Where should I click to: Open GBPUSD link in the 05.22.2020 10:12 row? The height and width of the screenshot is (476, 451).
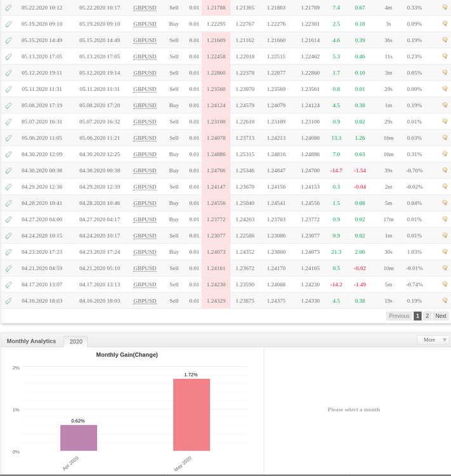(145, 8)
